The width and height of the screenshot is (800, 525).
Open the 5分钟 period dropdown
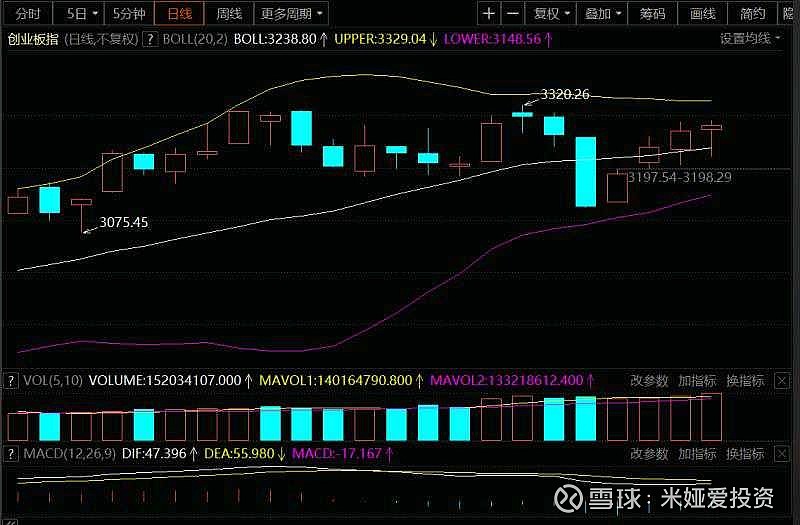pos(129,13)
